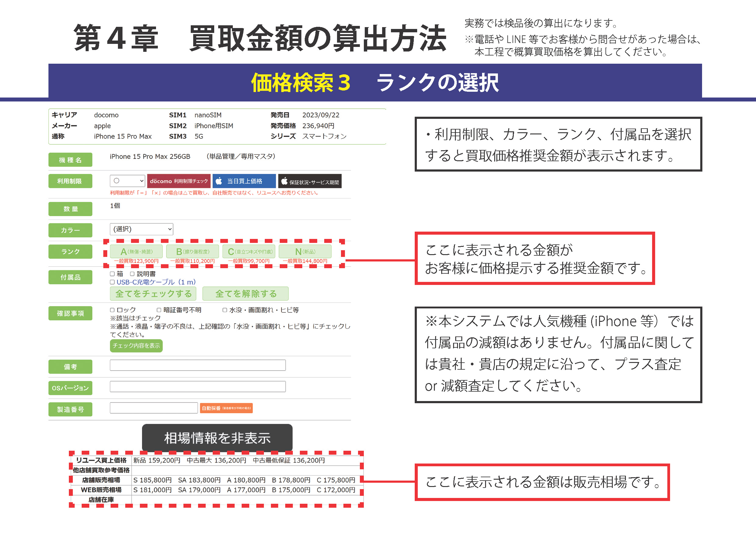
Task: Check 暗証番号不明 checkbox
Action: 159,310
